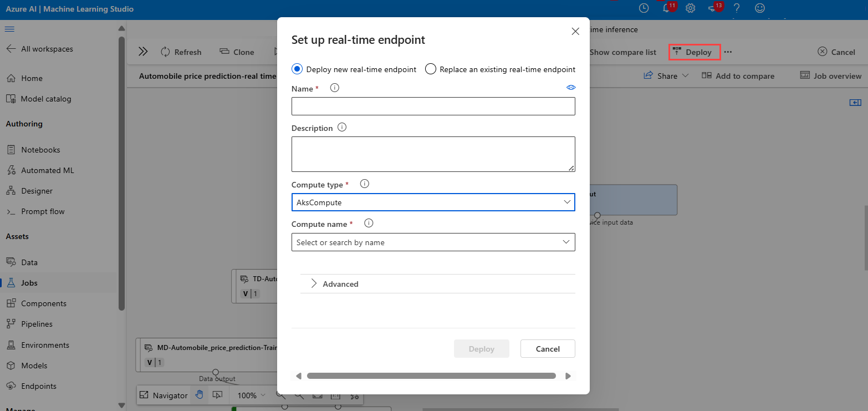Select the pan hand tool in canvas toolbar
This screenshot has width=868, height=411.
point(199,395)
